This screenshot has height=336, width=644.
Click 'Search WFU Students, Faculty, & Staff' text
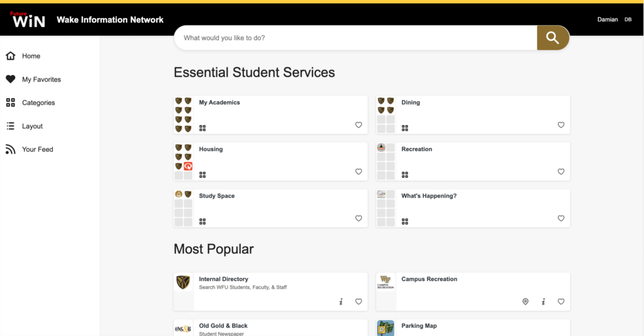click(243, 287)
